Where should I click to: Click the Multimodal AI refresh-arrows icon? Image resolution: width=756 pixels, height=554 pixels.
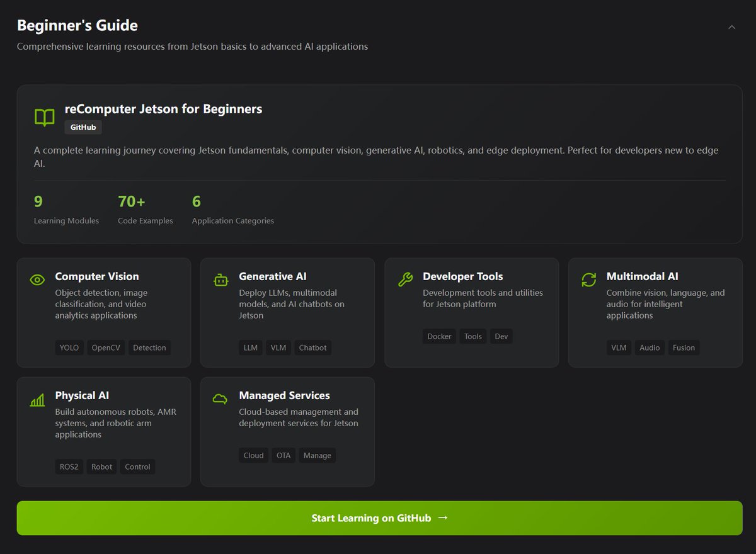[588, 280]
